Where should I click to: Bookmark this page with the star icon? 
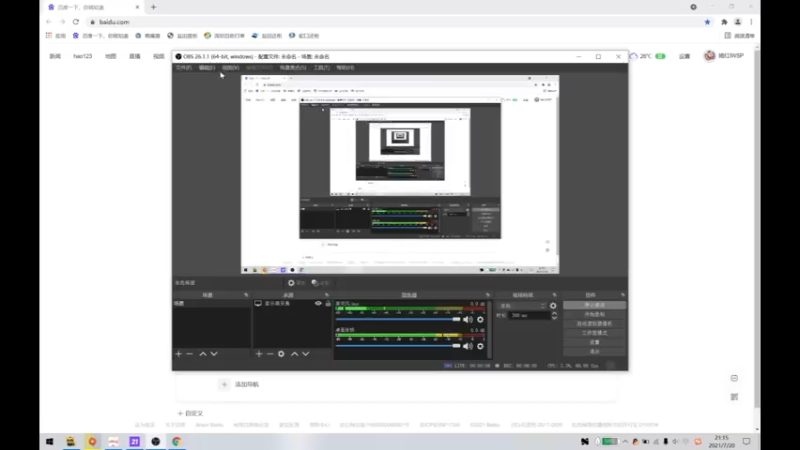[707, 22]
